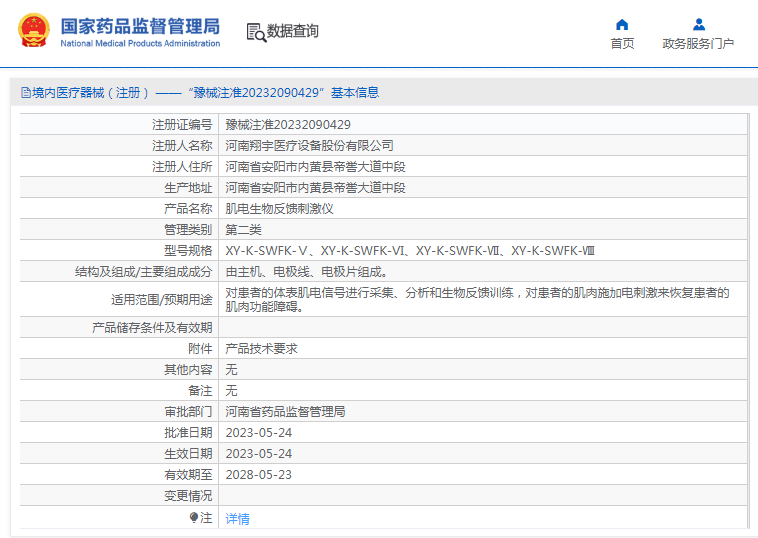Click 注册人住所 address value cell
Image resolution: width=758 pixels, height=538 pixels.
(x=315, y=167)
